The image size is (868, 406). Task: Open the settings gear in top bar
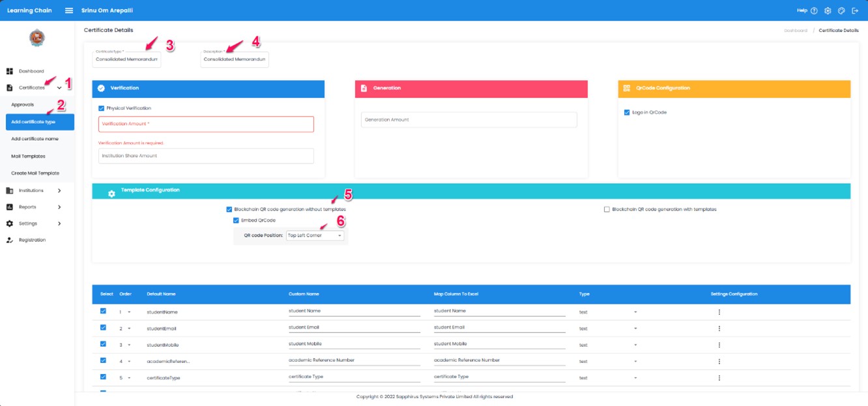tap(828, 10)
